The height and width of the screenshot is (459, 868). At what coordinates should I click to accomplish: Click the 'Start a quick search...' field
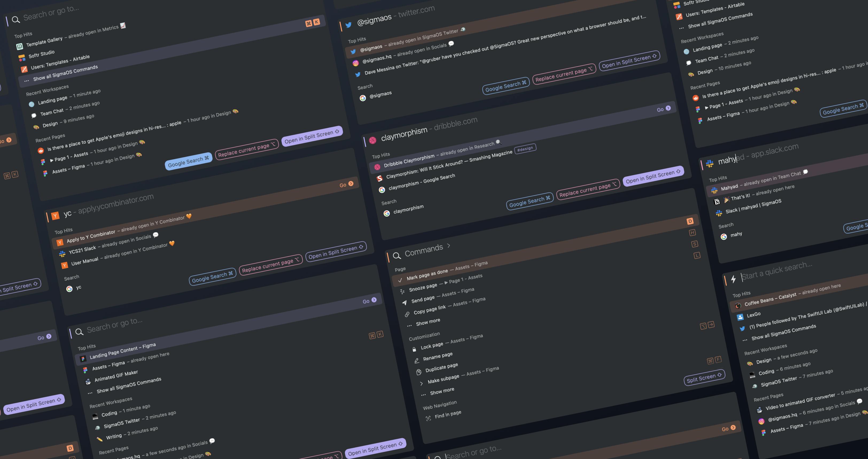pyautogui.click(x=777, y=271)
